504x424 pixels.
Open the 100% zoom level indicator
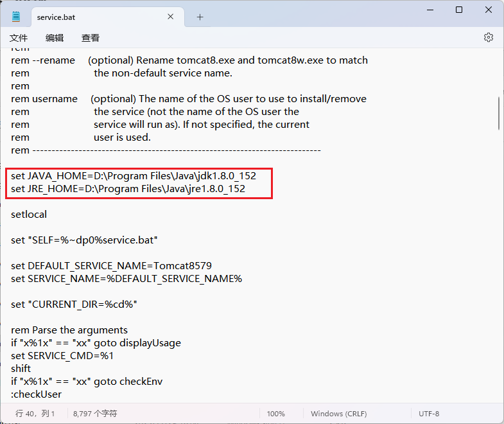point(276,414)
